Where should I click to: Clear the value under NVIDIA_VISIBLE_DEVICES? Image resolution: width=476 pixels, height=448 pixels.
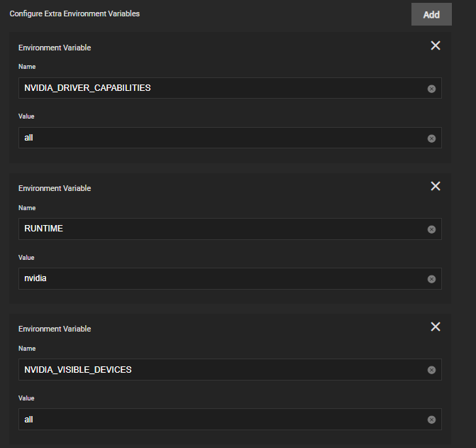coord(431,420)
